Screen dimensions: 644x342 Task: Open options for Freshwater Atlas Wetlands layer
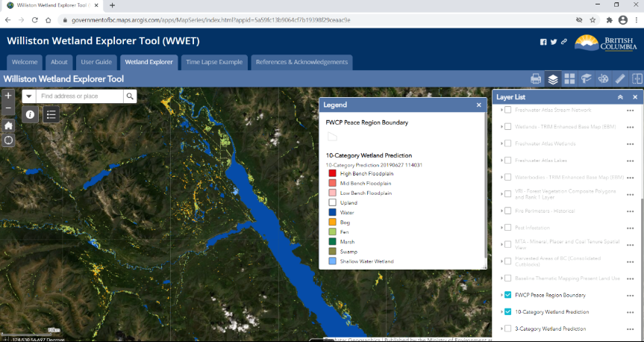(x=630, y=144)
